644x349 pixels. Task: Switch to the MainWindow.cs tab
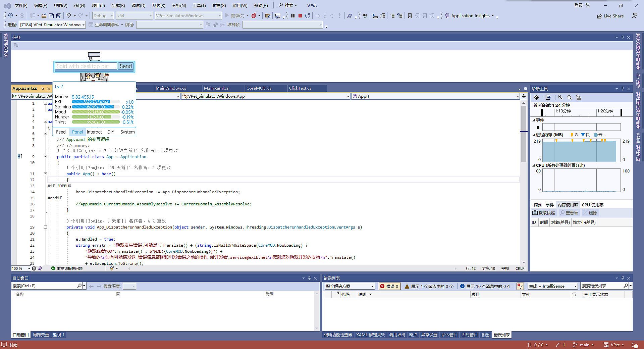pyautogui.click(x=171, y=88)
